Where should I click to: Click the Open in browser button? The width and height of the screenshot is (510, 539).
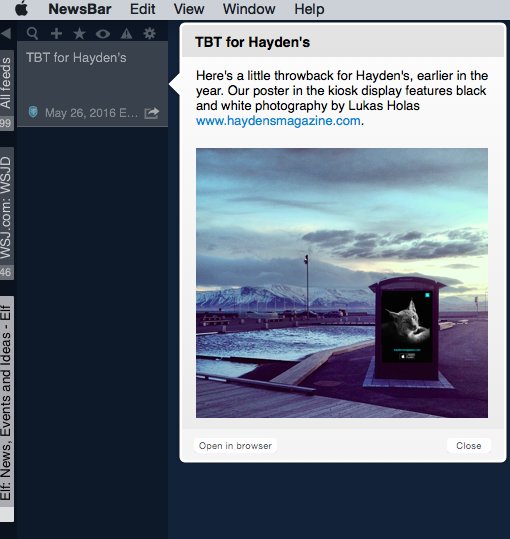coord(235,446)
